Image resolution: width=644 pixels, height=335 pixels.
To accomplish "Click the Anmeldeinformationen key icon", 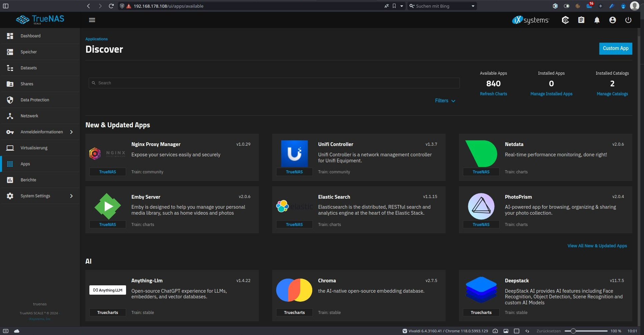I will 10,132.
